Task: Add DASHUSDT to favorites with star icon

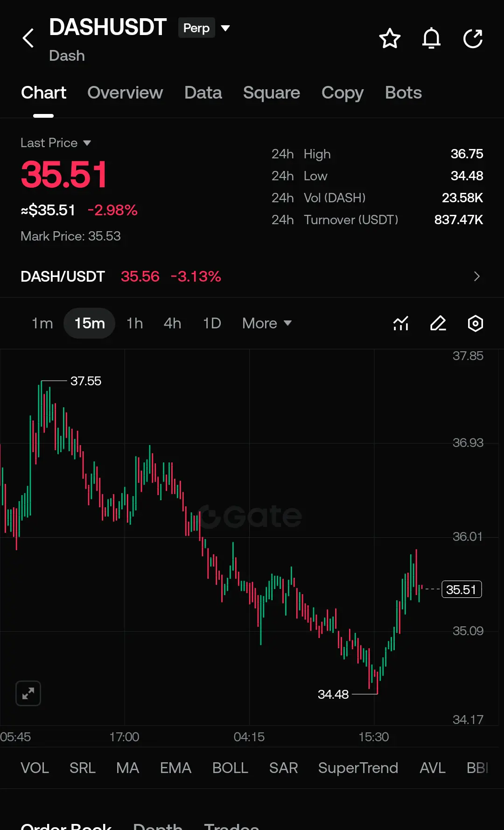Action: click(x=390, y=38)
